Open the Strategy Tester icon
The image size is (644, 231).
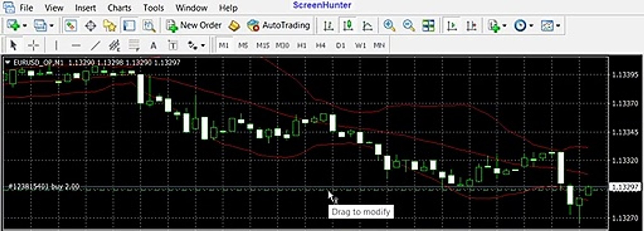click(149, 25)
